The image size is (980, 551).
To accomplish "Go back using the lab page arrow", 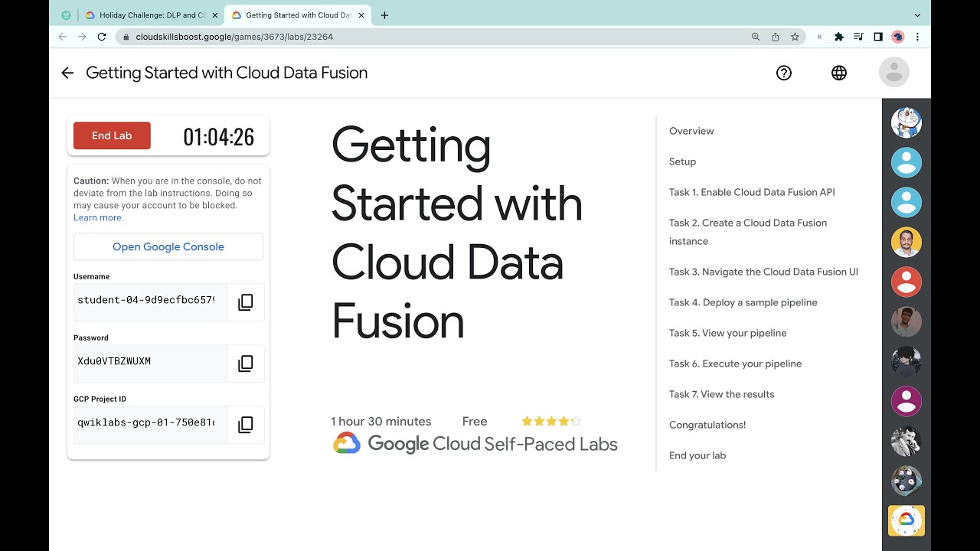I will [67, 73].
